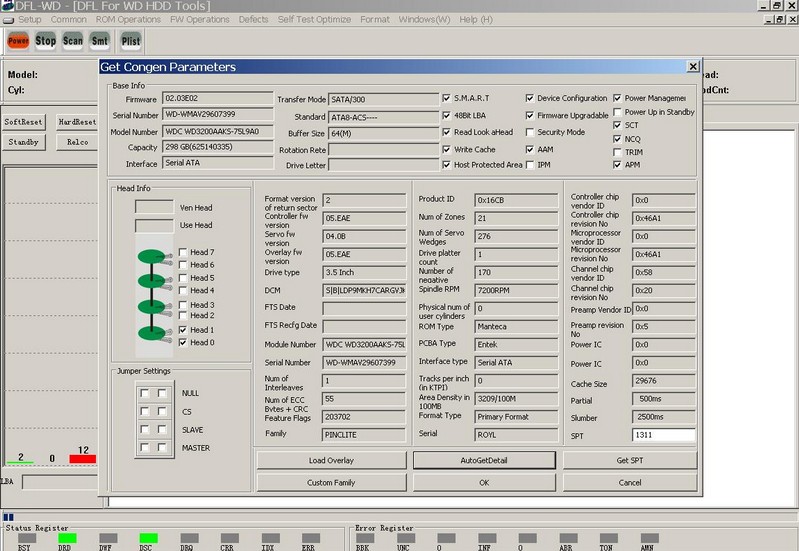This screenshot has width=799, height=551.
Task: Click the AutoGetDetail button
Action: point(484,460)
